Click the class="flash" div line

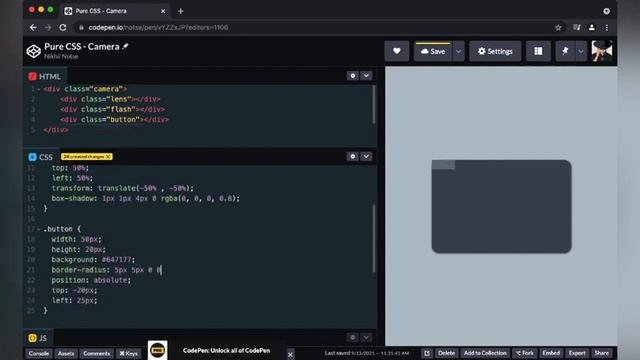click(112, 109)
